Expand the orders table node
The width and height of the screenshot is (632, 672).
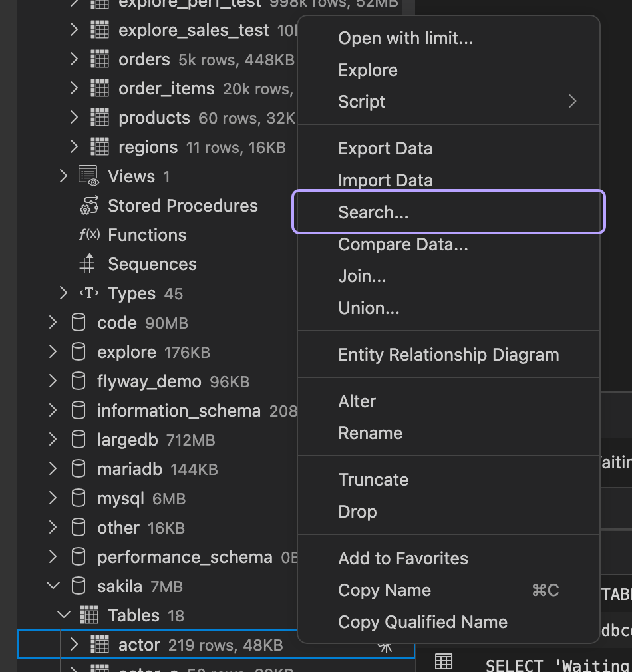74,59
